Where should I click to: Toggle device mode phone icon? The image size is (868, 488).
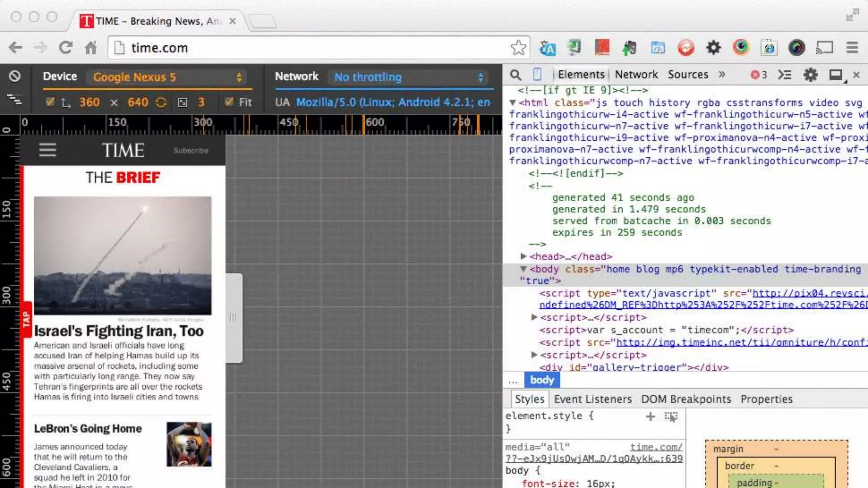point(537,75)
